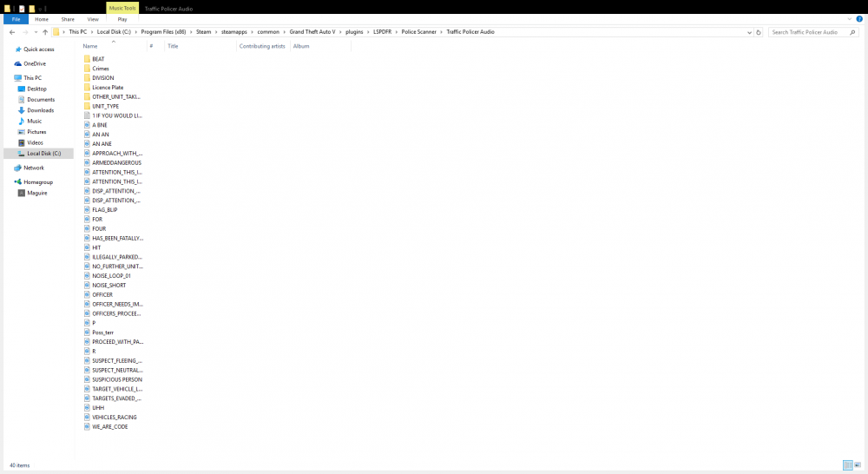Select This PC in navigation pane

[x=32, y=78]
